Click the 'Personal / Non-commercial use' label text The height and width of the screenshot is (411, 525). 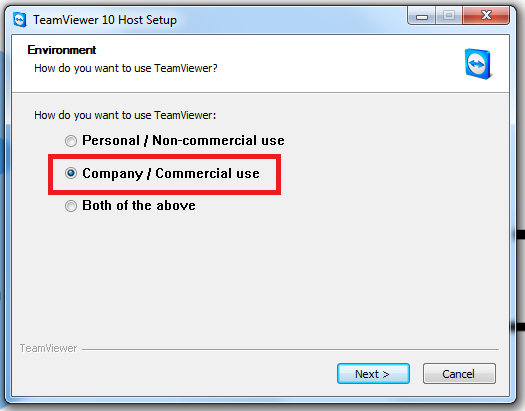183,140
